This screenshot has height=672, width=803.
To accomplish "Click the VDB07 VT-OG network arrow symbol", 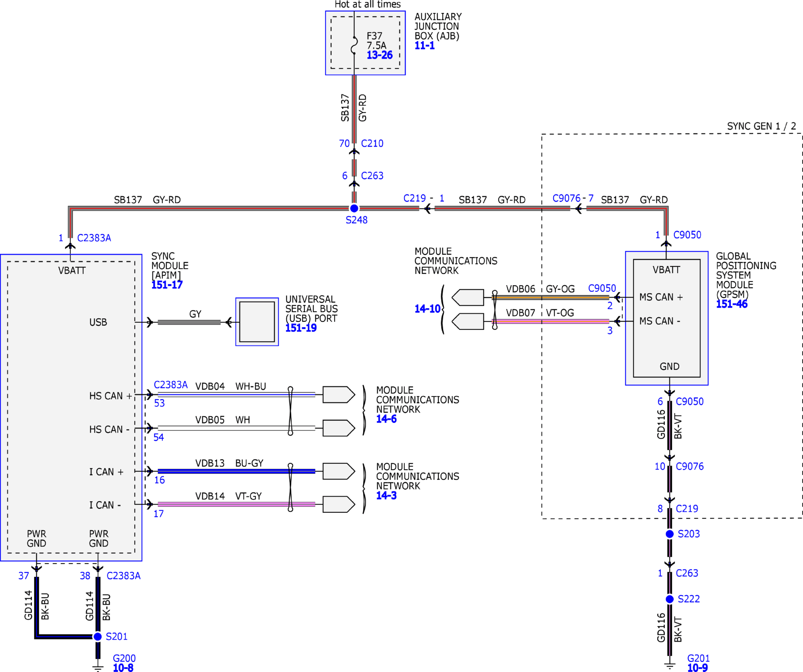I will [x=467, y=321].
